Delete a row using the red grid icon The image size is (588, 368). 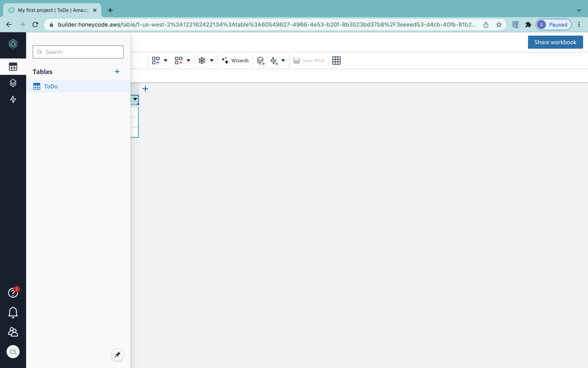point(178,60)
